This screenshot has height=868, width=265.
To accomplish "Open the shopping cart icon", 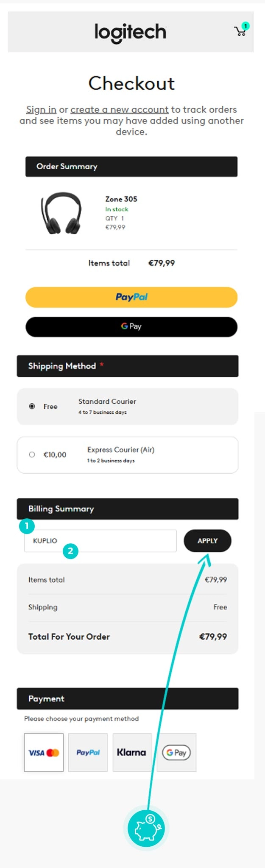I will (x=240, y=31).
